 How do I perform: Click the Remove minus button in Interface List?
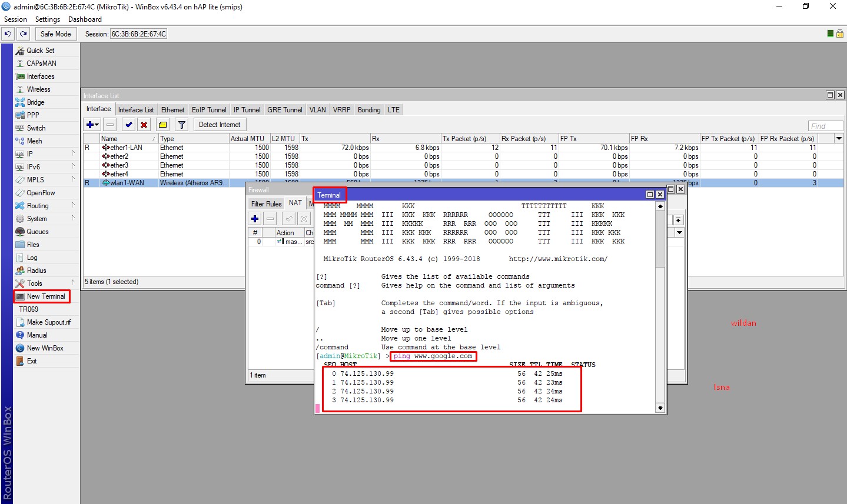pyautogui.click(x=110, y=125)
